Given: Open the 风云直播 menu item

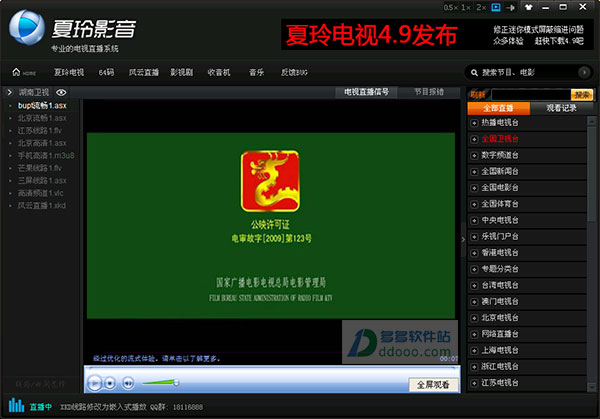Looking at the screenshot, I should pos(144,72).
